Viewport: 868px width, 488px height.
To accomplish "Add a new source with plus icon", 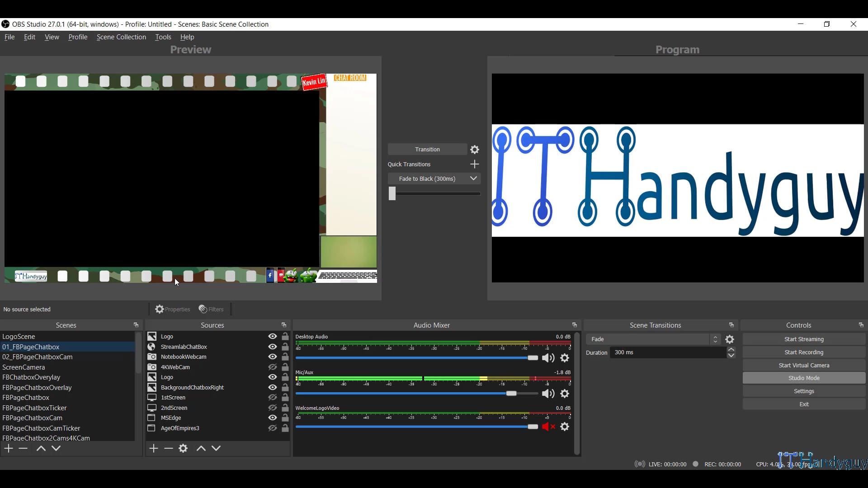I will point(154,449).
